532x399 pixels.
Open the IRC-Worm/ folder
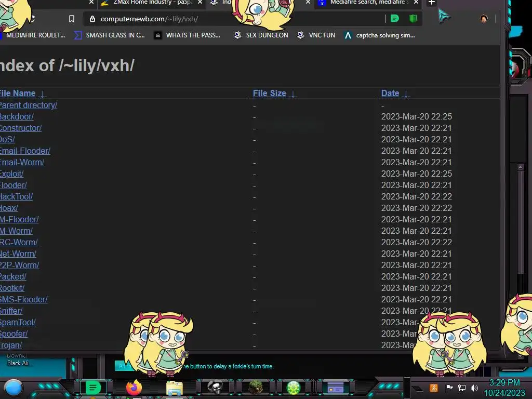click(19, 242)
